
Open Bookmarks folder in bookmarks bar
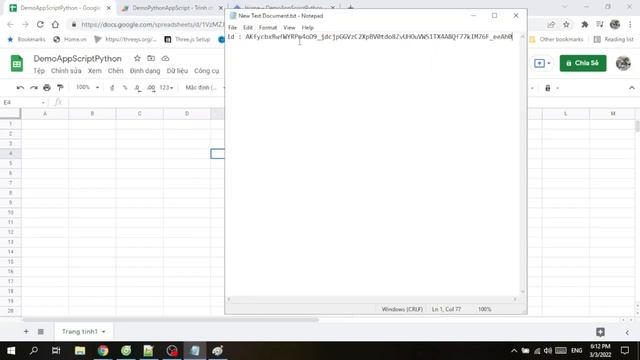pyautogui.click(x=27, y=39)
